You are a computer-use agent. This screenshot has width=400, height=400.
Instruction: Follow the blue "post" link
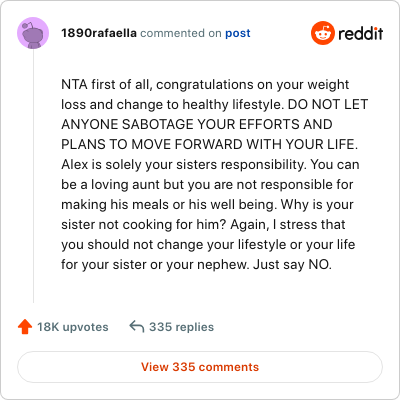pyautogui.click(x=238, y=33)
